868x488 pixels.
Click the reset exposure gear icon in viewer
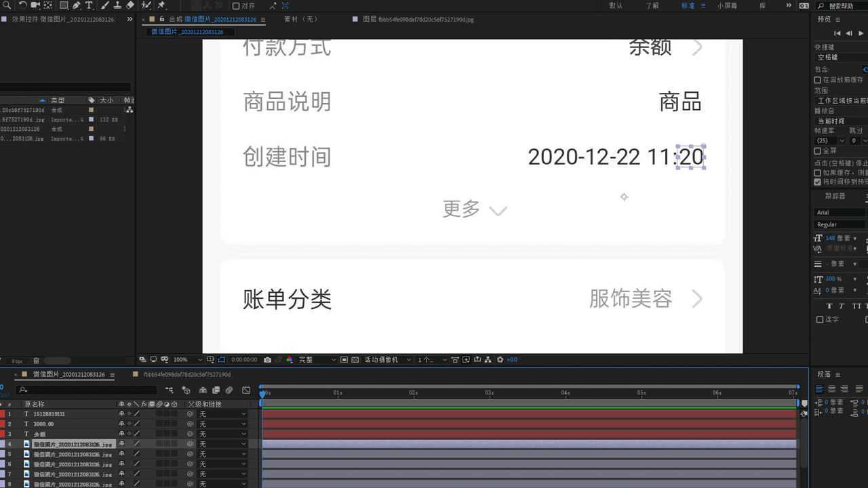(x=500, y=360)
